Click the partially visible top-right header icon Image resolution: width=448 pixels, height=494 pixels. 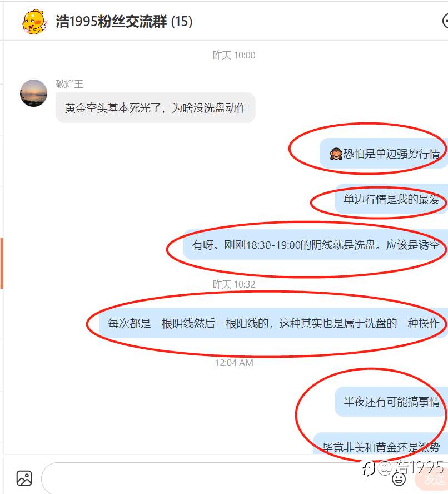(x=445, y=21)
